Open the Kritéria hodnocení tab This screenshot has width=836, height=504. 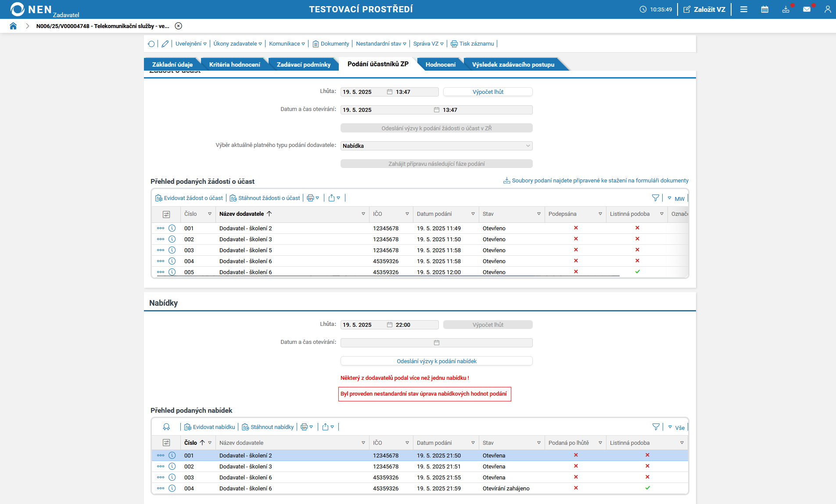click(234, 64)
